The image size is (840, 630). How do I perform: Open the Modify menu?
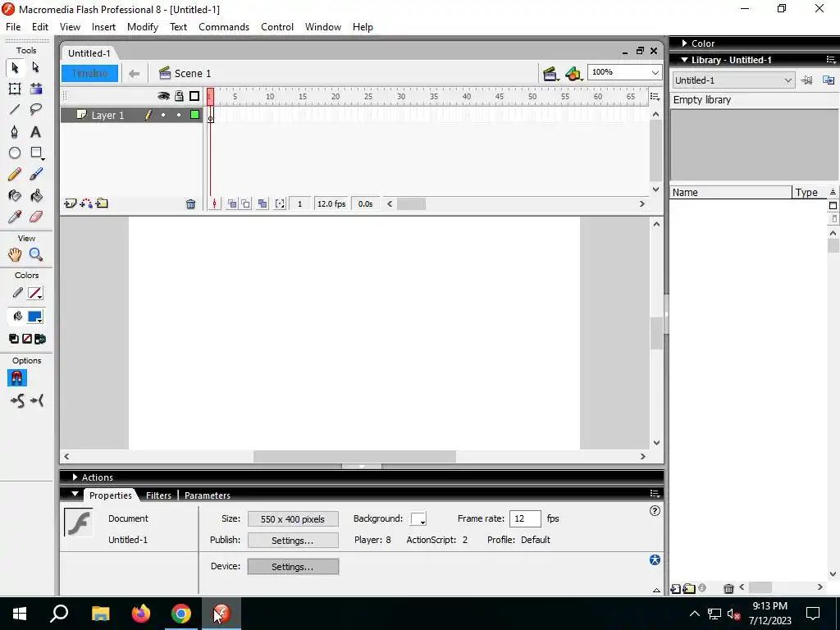(143, 27)
